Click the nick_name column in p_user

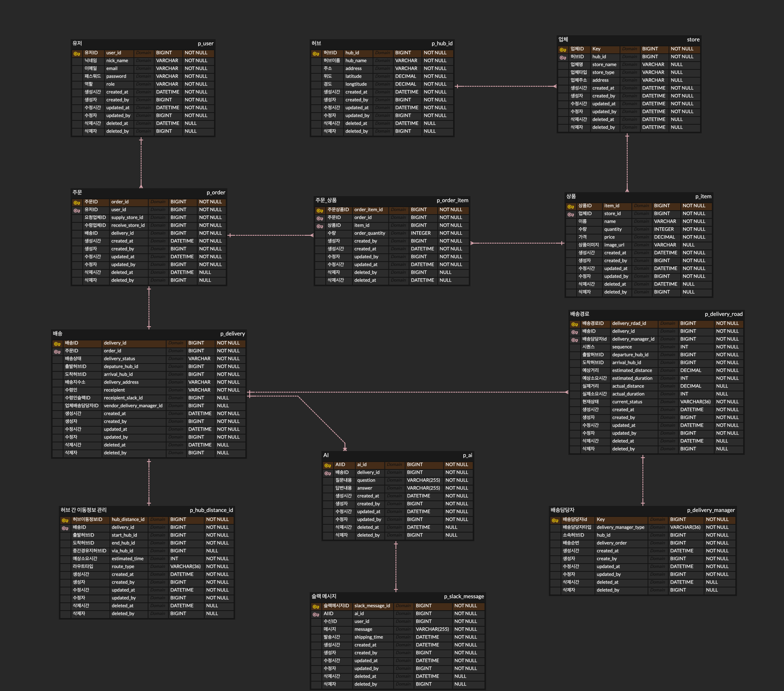pos(117,61)
